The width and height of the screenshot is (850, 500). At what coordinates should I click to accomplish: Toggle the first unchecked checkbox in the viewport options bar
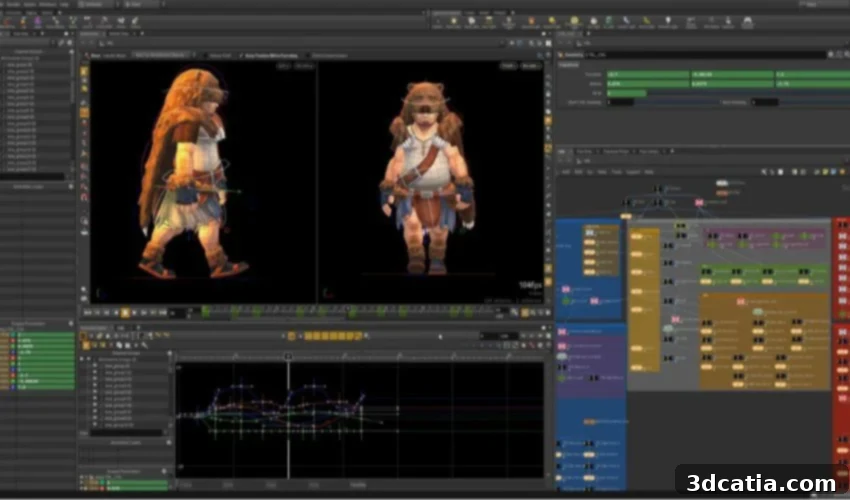(x=205, y=55)
